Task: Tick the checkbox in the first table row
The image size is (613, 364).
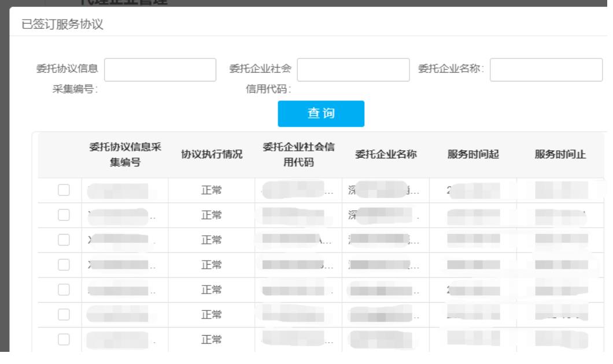Action: tap(64, 190)
